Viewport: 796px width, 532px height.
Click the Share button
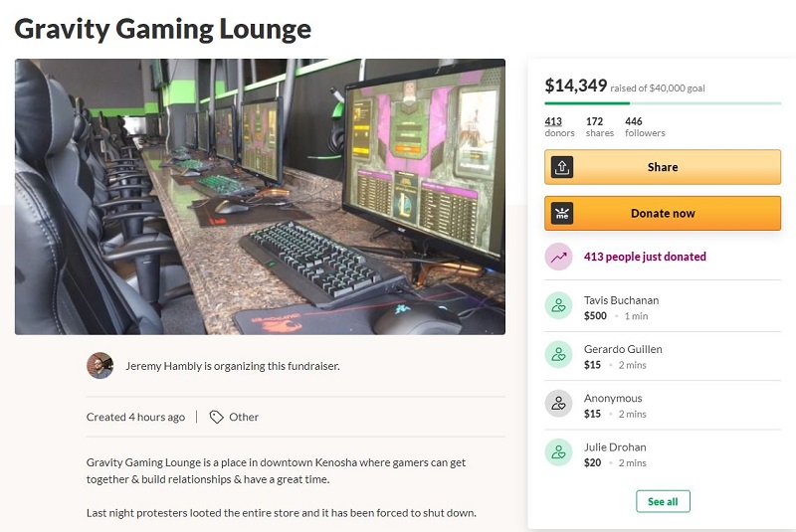[663, 167]
